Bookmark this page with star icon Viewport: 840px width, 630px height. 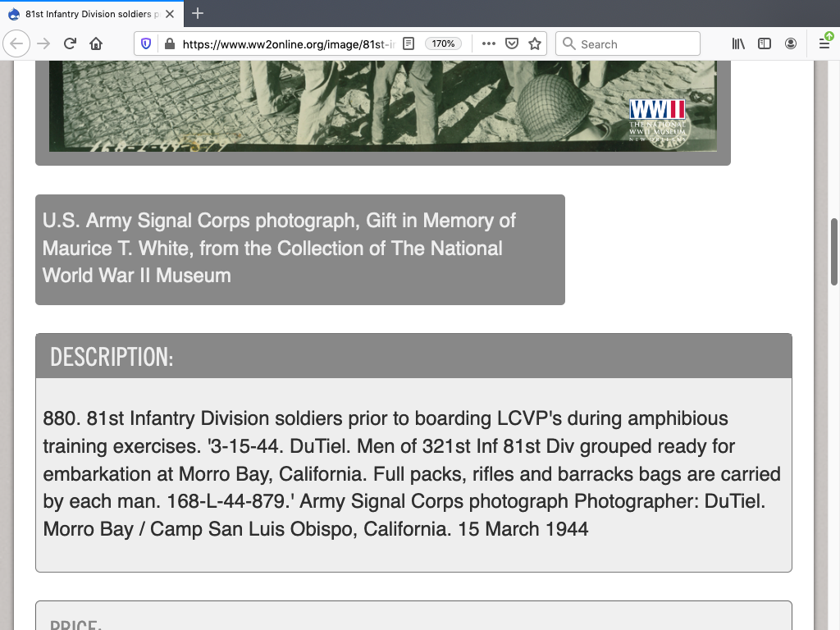click(x=535, y=43)
